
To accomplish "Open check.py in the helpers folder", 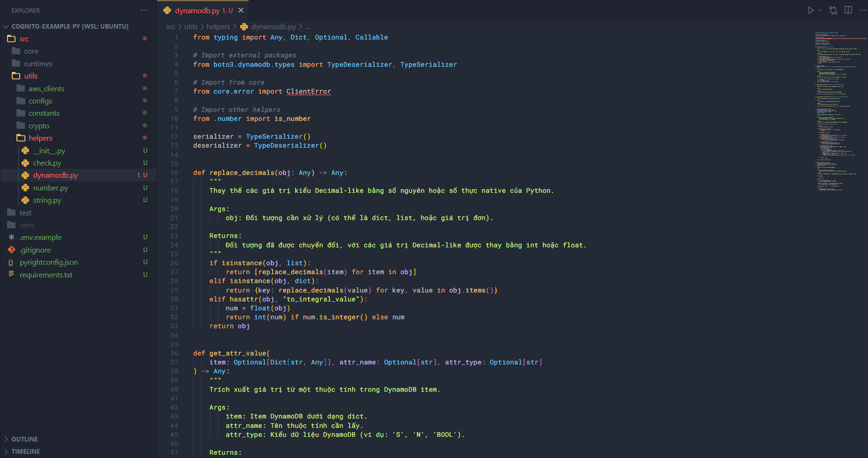I will (47, 163).
